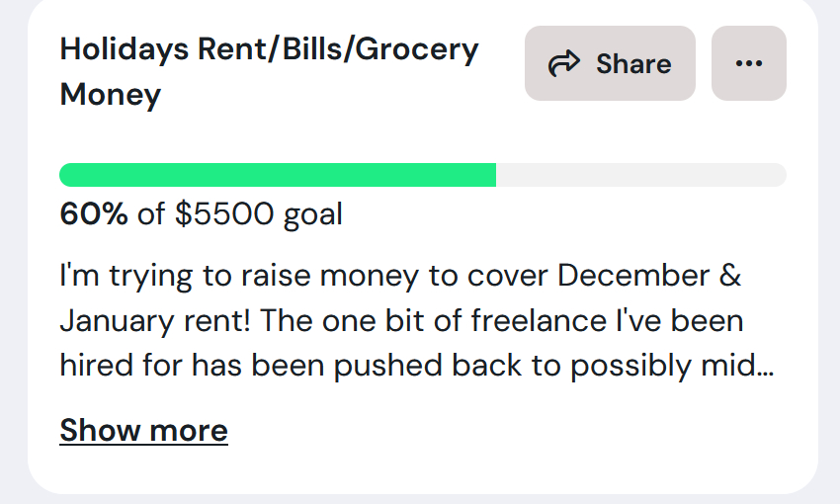Click the '$5500 goal' amount text
The height and width of the screenshot is (504, 840).
point(259,213)
